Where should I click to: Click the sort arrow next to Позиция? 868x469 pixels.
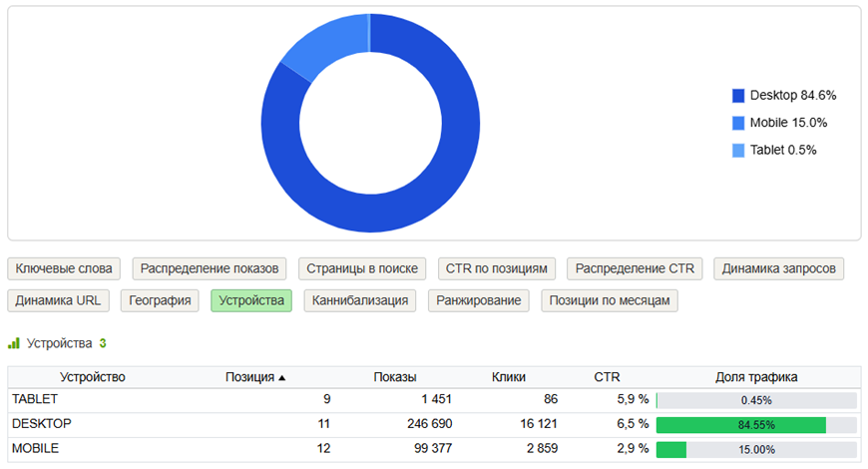coord(281,378)
